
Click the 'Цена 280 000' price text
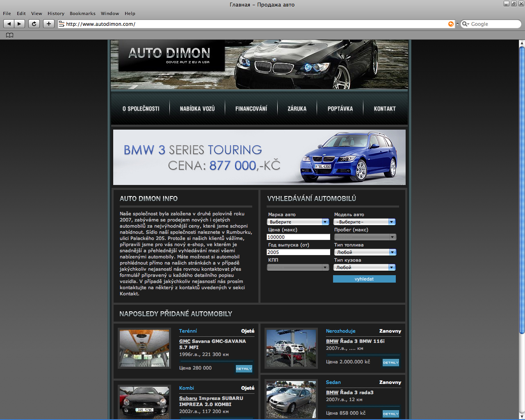click(196, 368)
